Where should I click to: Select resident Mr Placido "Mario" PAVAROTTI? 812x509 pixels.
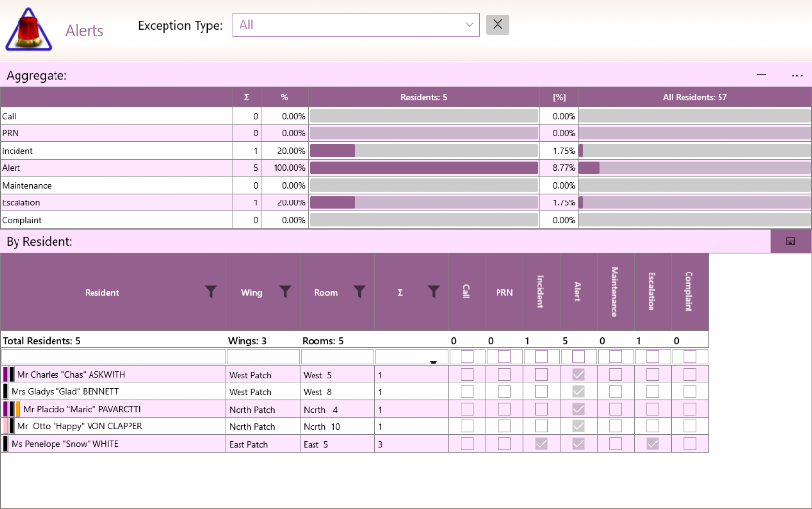(x=83, y=409)
